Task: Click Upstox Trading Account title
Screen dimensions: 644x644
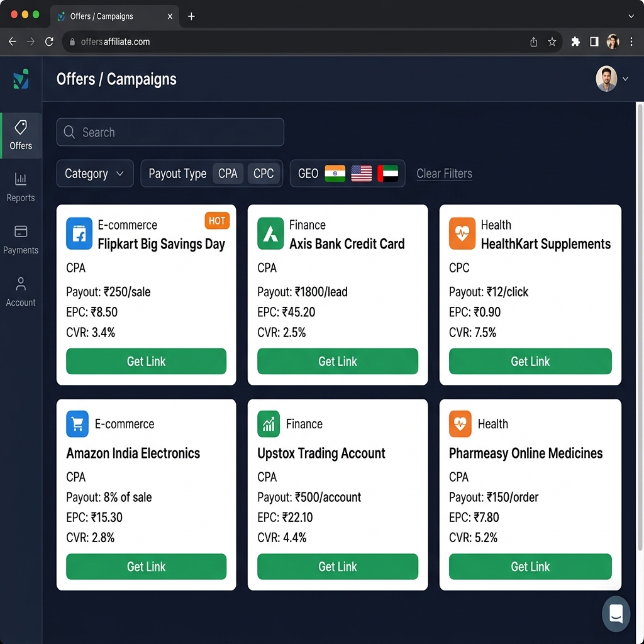Action: 321,453
